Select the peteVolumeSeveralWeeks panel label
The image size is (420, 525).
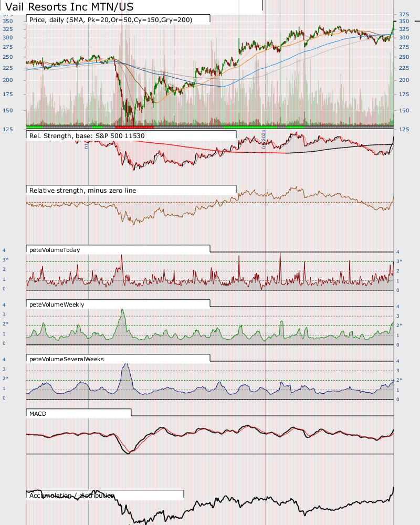67,359
